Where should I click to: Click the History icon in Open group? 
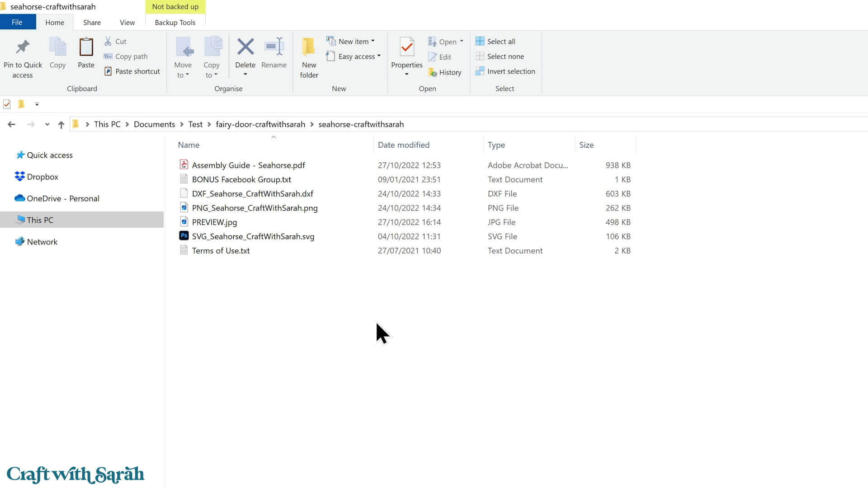tap(433, 72)
